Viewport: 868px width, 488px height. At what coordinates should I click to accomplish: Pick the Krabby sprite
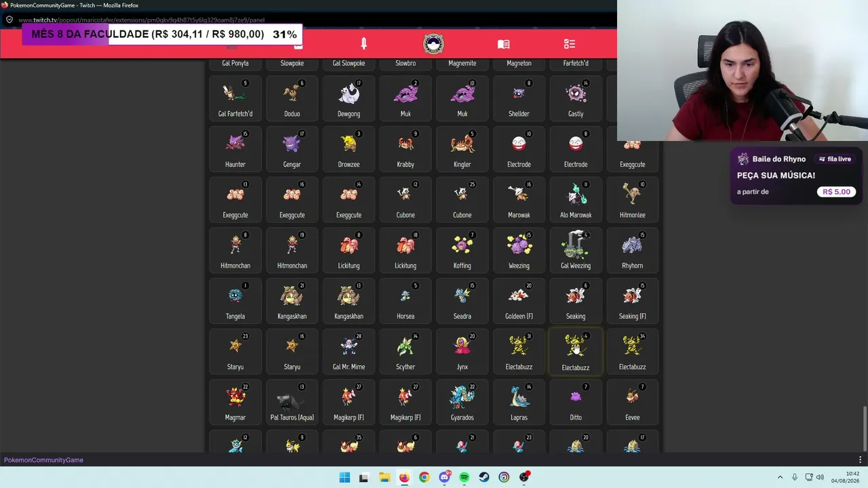click(406, 143)
